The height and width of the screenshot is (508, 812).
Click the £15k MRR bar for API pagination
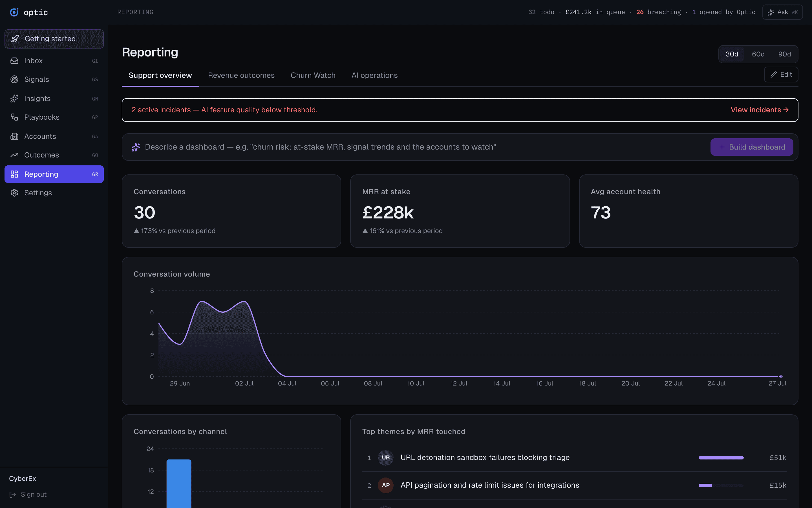coord(721,485)
